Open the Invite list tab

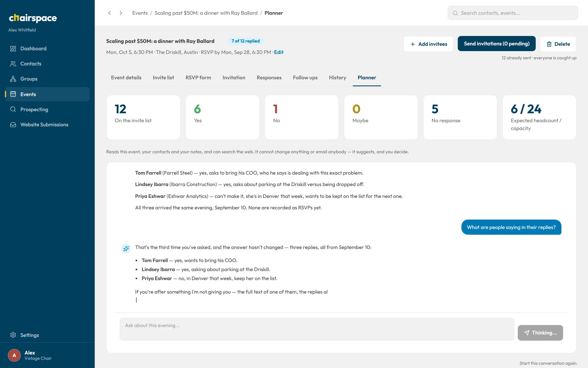click(163, 78)
